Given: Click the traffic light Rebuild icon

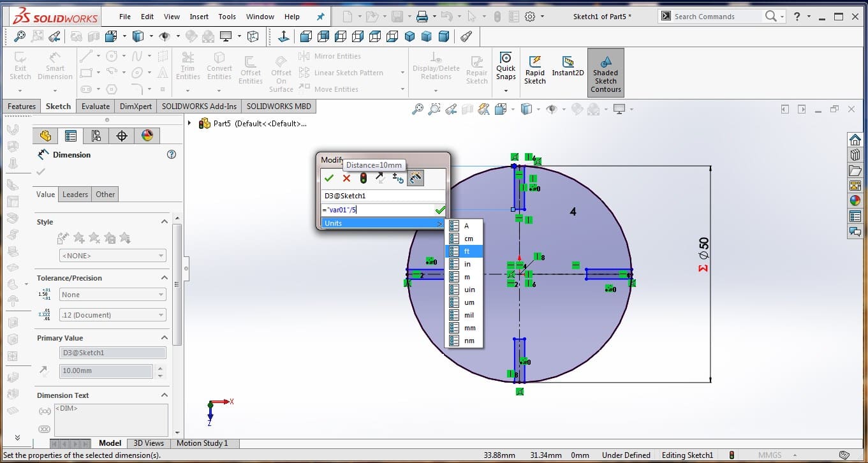Looking at the screenshot, I should tap(364, 178).
